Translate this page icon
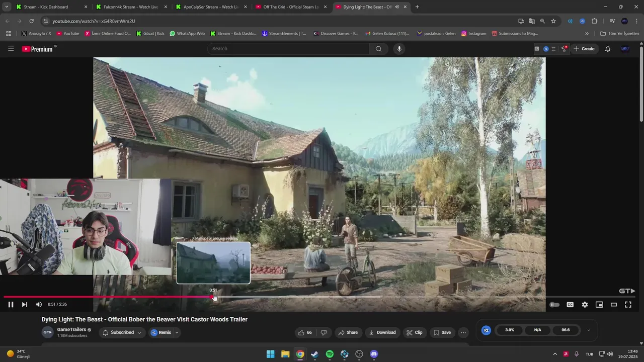The width and height of the screenshot is (644, 362). [532, 21]
